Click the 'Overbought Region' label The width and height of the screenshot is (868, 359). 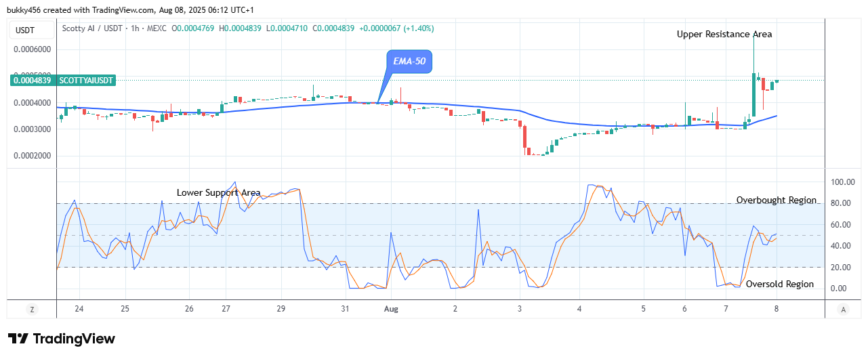point(777,200)
